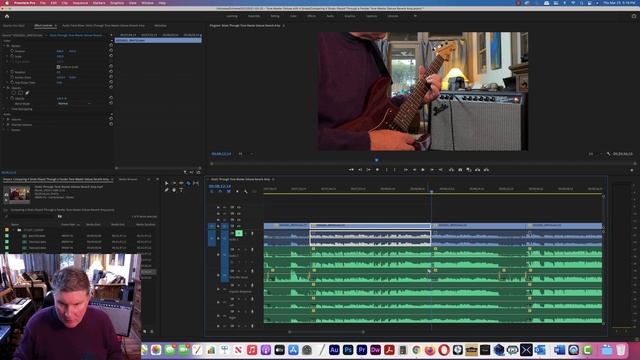Open the Program monitor button editor plus
Screen dimensions: 640x360
[x=632, y=170]
